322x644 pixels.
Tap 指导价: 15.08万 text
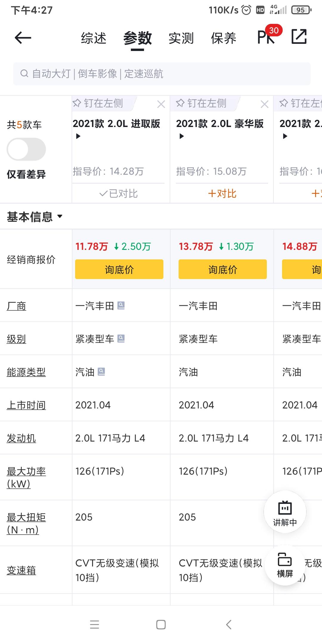click(211, 171)
